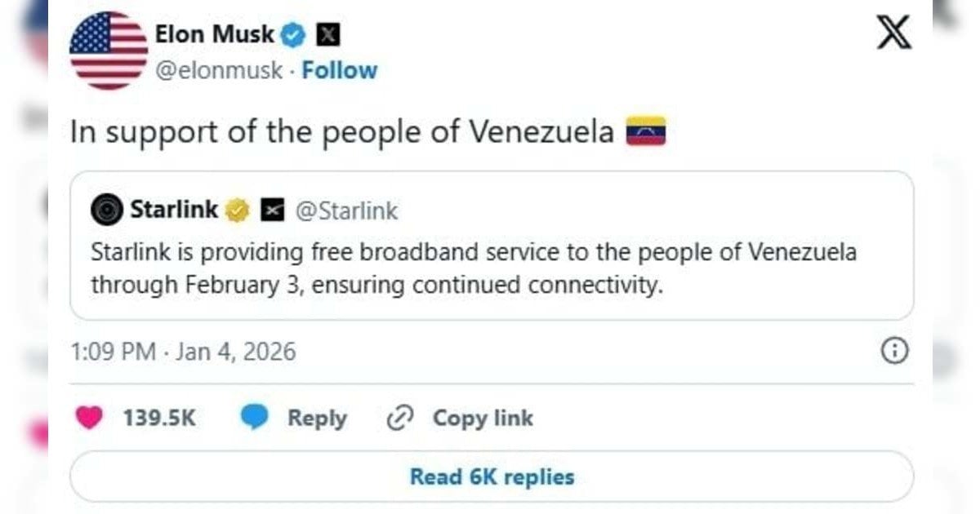Open the quoted Starlink post text
This screenshot has width=980, height=514.
click(x=474, y=268)
